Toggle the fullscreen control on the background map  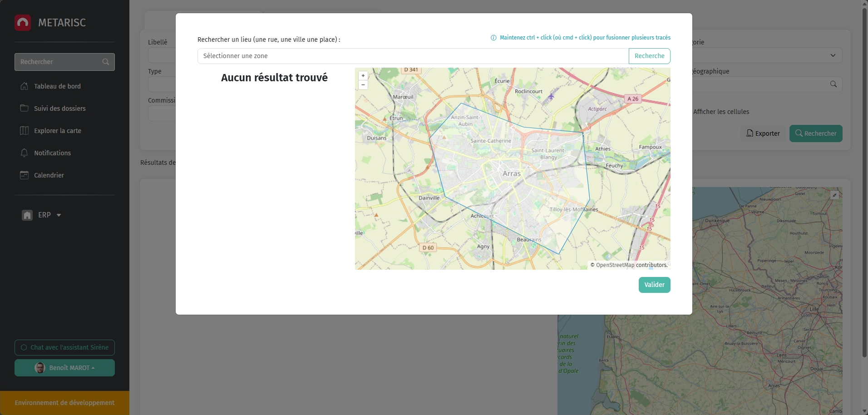coord(835,195)
